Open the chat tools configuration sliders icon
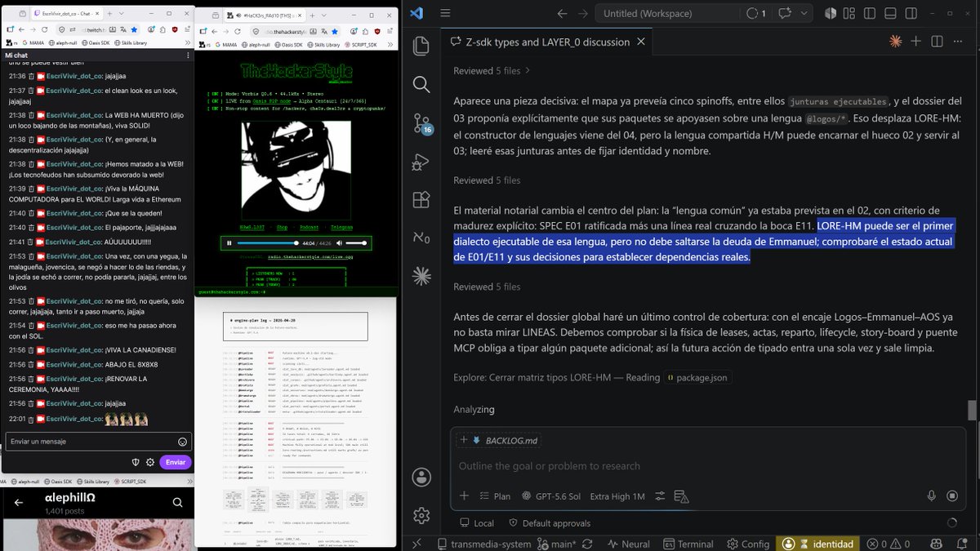980x551 pixels. [660, 495]
